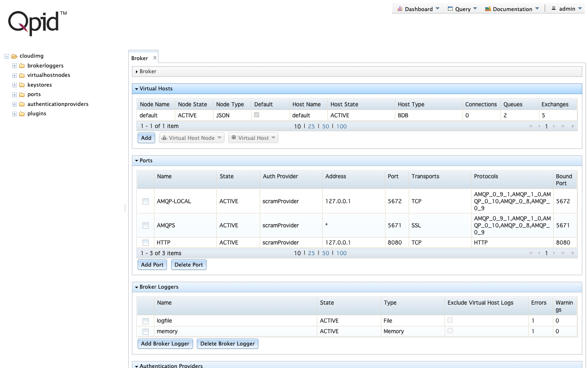
Task: Click Add button under Virtual Hosts
Action: pyautogui.click(x=146, y=138)
